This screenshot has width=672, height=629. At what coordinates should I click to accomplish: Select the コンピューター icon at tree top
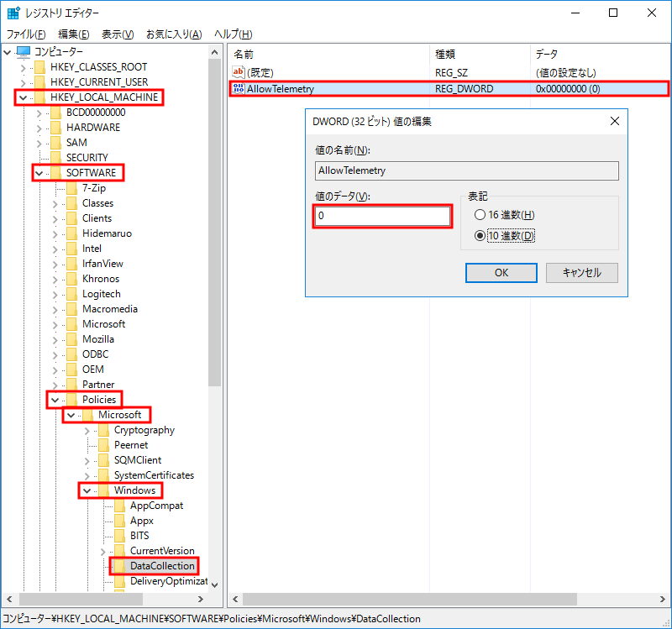tap(25, 51)
